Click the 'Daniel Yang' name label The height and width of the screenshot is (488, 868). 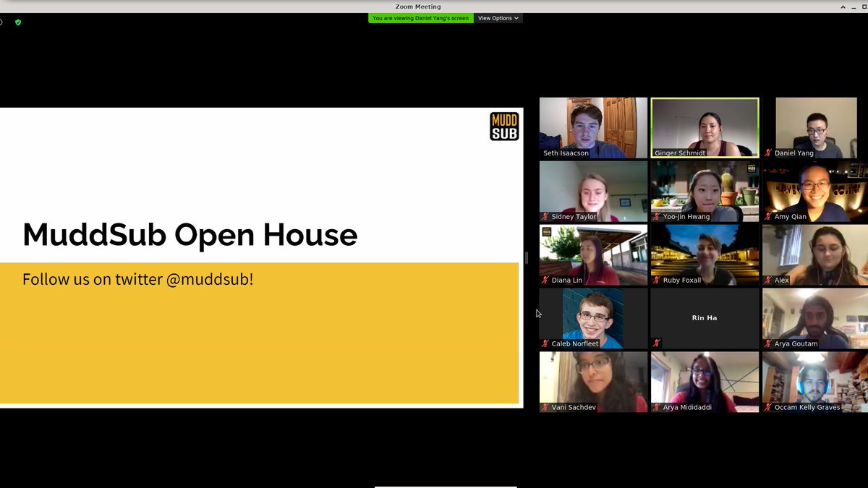click(793, 153)
